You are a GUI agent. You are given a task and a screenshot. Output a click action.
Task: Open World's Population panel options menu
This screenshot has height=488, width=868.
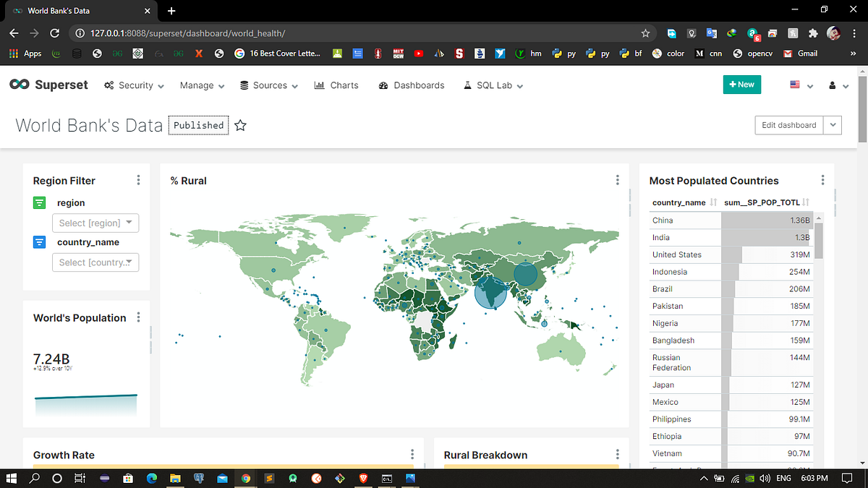click(x=138, y=317)
